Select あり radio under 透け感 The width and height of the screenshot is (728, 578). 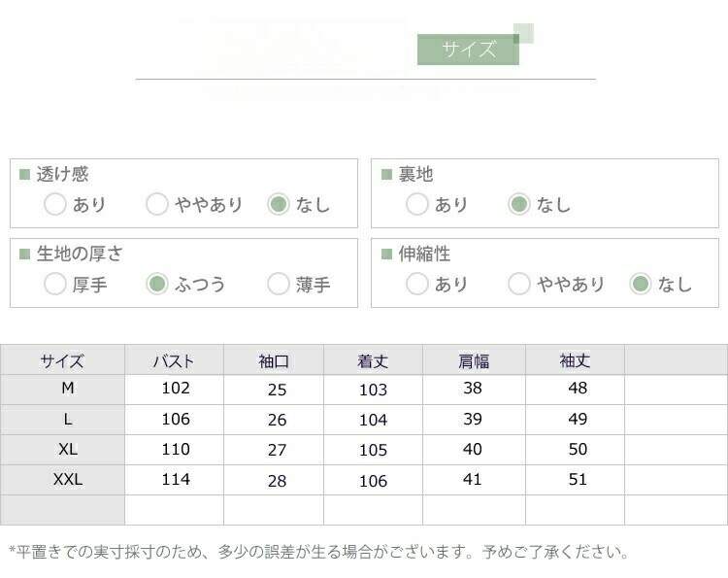coord(55,204)
